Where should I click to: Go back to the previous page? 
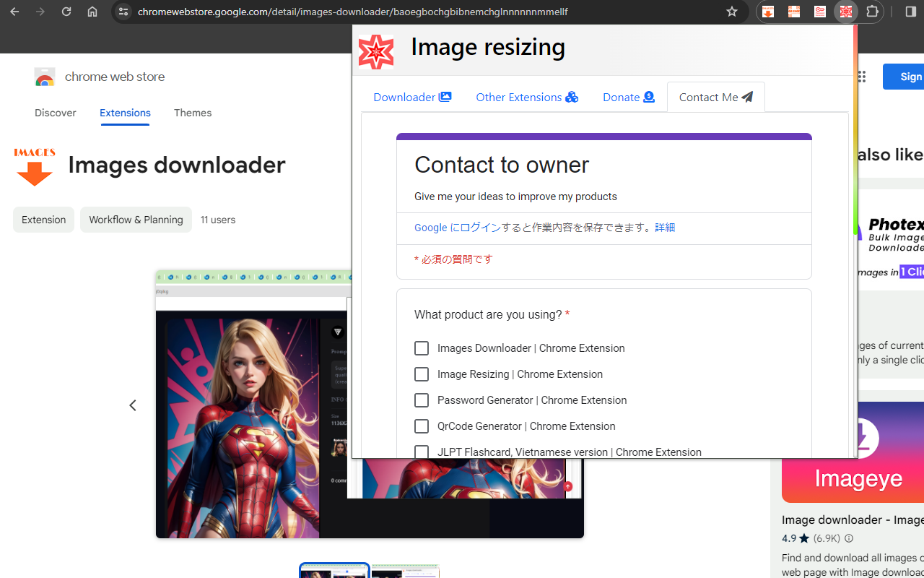coord(14,12)
